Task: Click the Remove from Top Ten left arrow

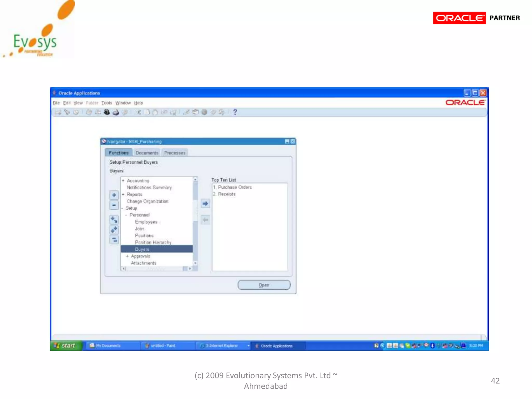Action: pyautogui.click(x=205, y=220)
